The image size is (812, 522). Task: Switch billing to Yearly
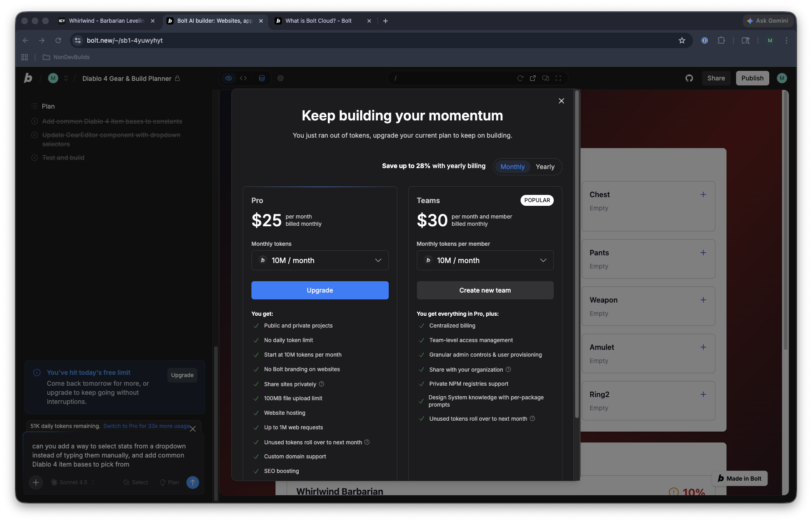click(545, 166)
